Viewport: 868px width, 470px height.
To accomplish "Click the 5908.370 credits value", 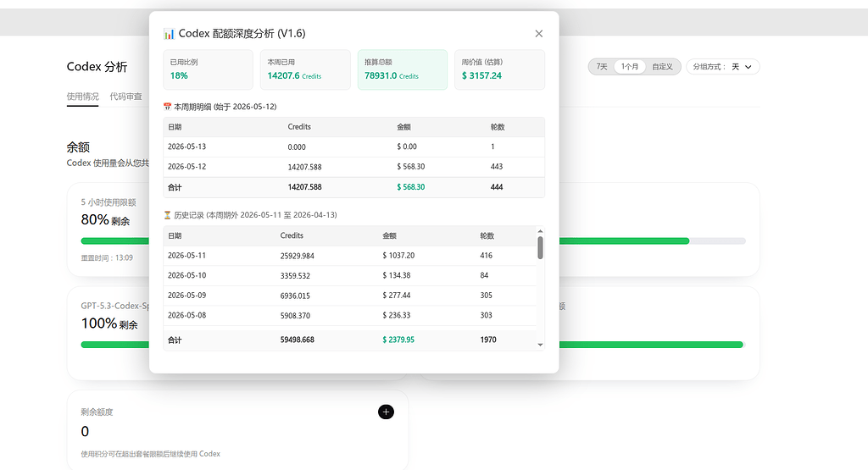I will 295,316.
